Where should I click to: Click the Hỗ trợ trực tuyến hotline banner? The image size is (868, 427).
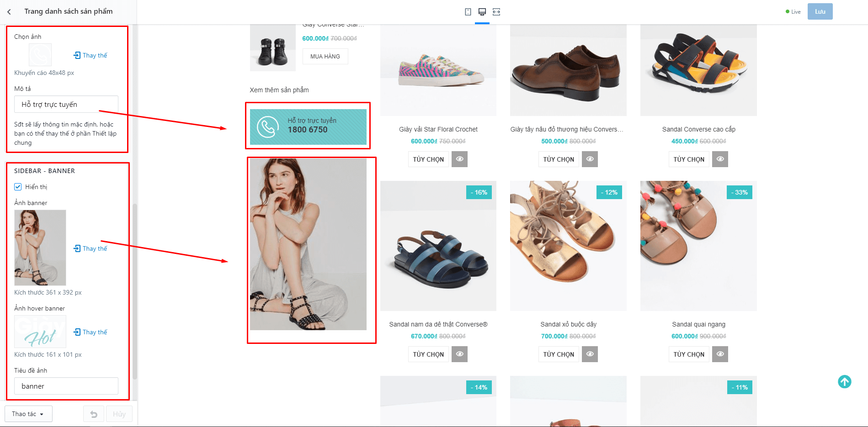[308, 127]
